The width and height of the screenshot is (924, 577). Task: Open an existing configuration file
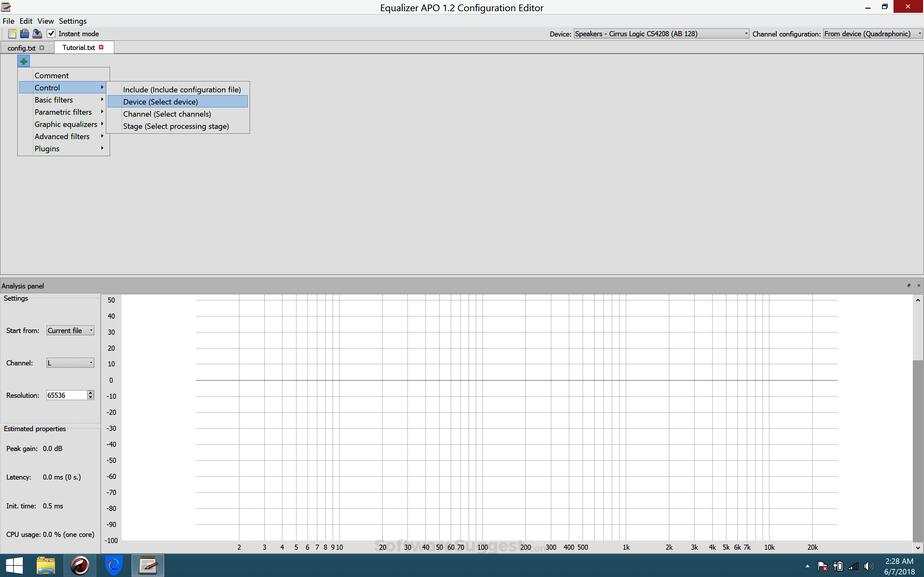[x=24, y=34]
